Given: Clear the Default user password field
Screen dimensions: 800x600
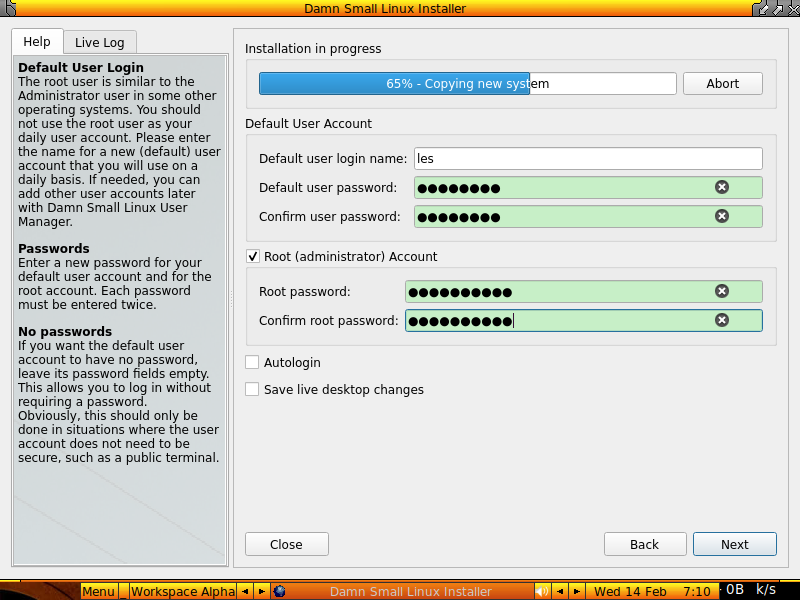Looking at the screenshot, I should click(x=722, y=187).
